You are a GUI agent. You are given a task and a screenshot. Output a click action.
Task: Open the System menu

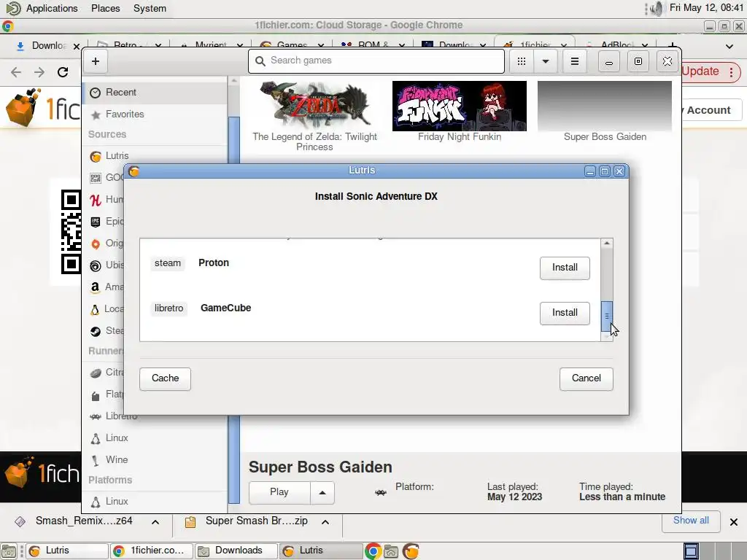(x=150, y=8)
